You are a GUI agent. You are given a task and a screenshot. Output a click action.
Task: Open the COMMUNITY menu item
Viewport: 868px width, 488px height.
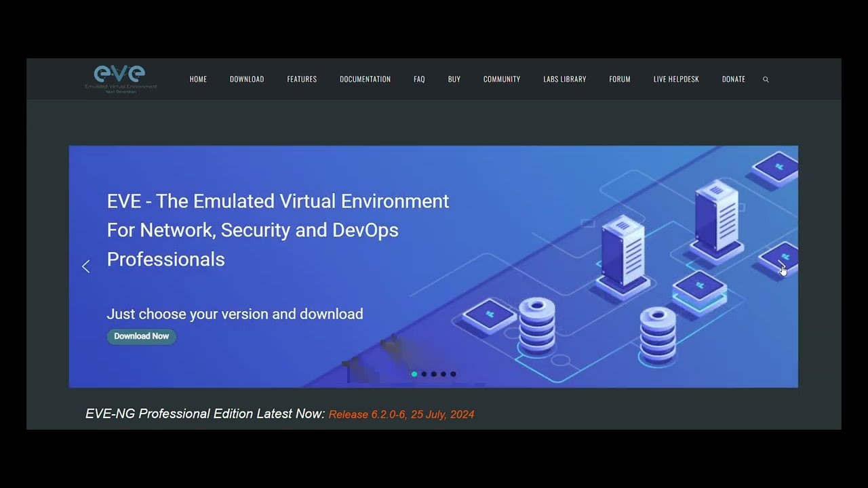tap(502, 79)
